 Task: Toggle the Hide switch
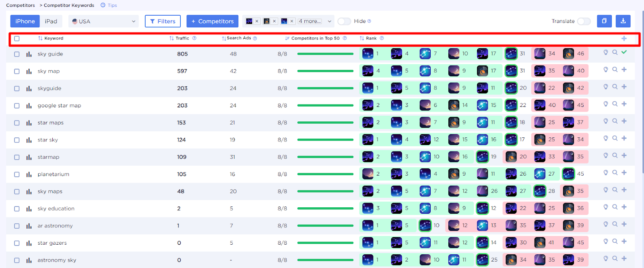tap(344, 21)
